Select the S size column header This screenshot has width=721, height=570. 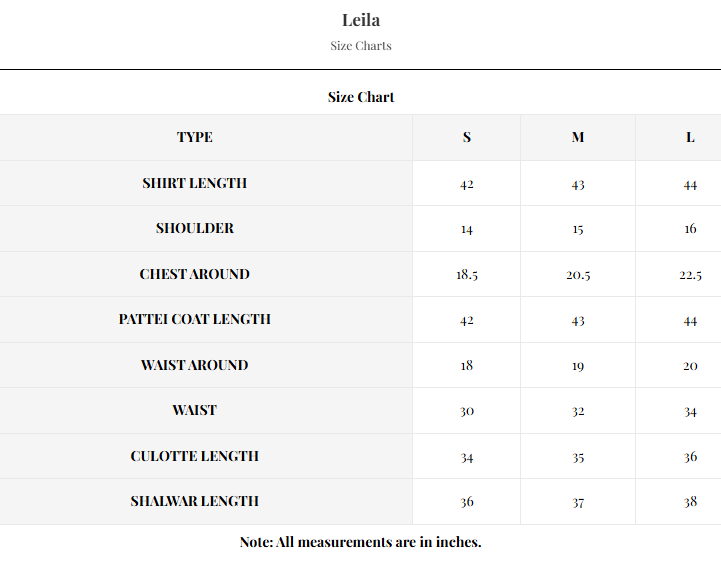467,137
